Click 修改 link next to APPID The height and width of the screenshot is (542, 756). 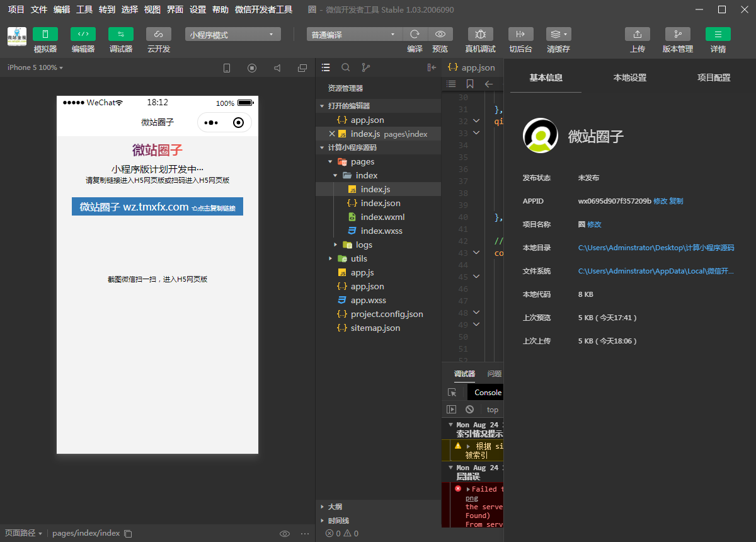click(660, 201)
